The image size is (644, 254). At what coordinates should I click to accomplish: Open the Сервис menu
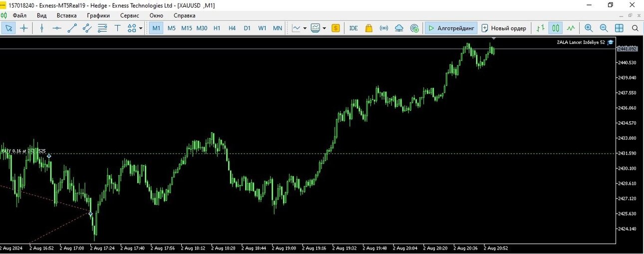[130, 15]
